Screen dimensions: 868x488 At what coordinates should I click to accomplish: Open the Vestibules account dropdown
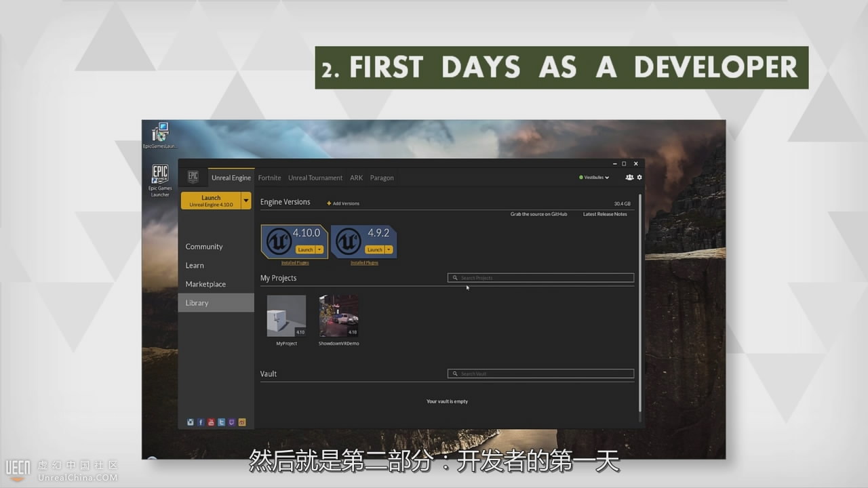tap(594, 178)
